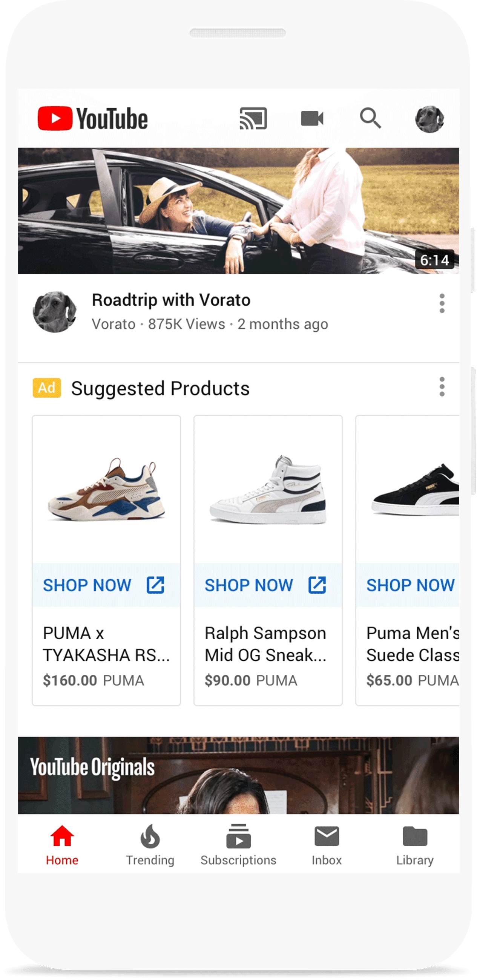The height and width of the screenshot is (980, 477).
Task: Select the white Ralph Sampson sneaker image
Action: [268, 489]
